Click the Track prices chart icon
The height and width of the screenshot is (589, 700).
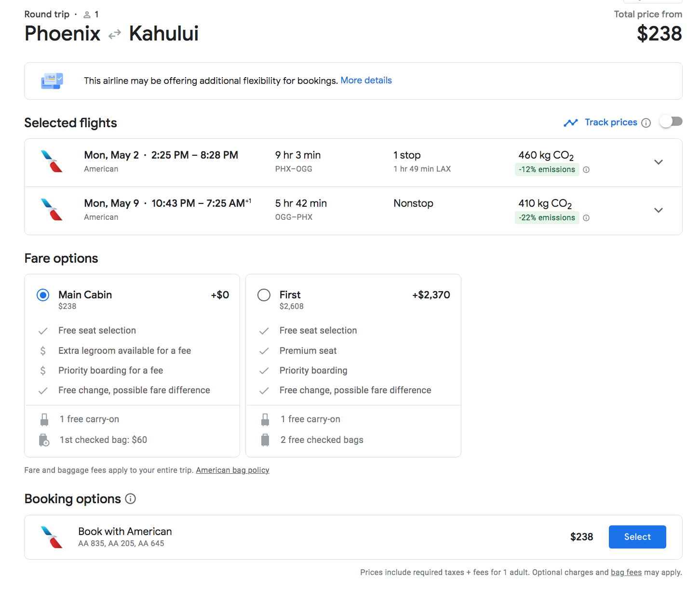click(x=571, y=122)
